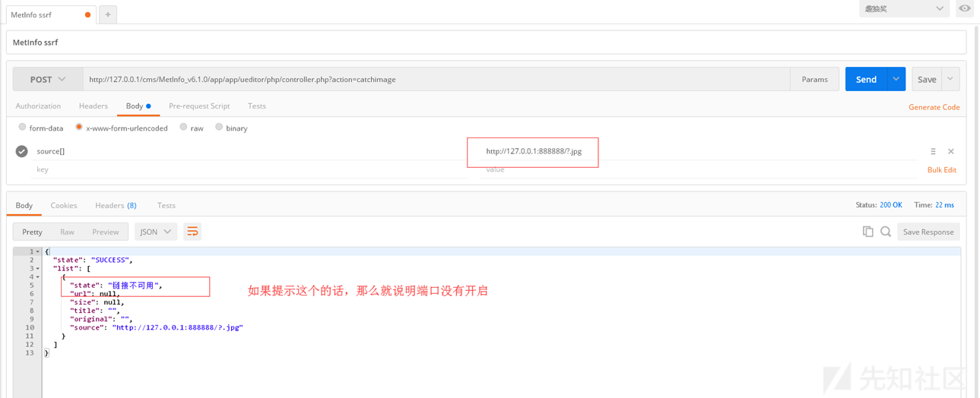Click the "SUCCESS" state value
Screen dimensions: 980x398
111,260
